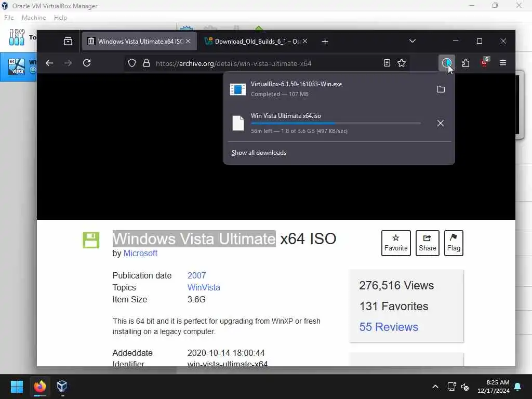Click the 56m left download status text
Image resolution: width=532 pixels, height=399 pixels.
(299, 131)
